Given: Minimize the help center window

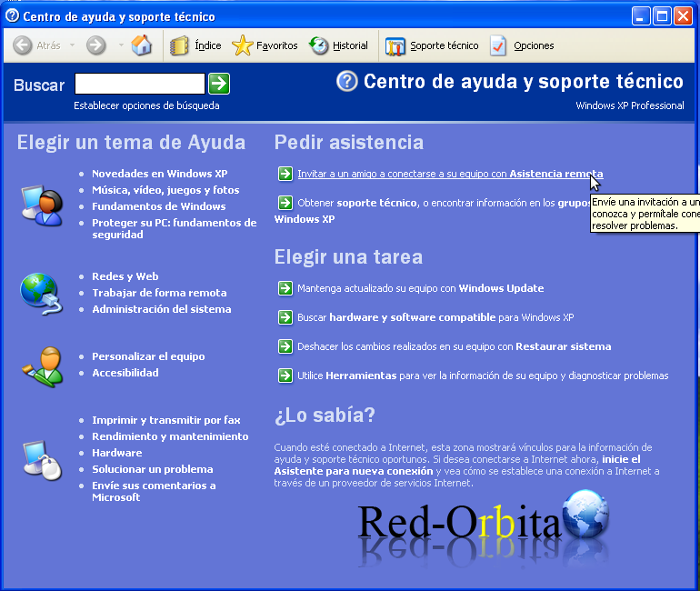Looking at the screenshot, I should click(x=641, y=16).
